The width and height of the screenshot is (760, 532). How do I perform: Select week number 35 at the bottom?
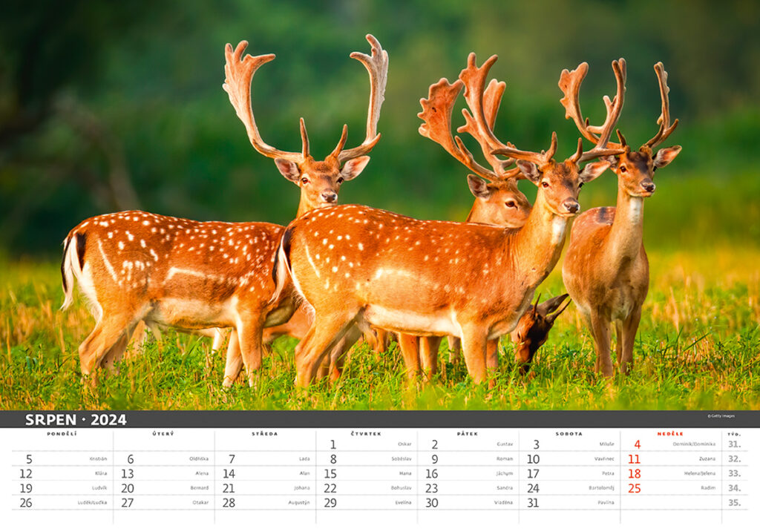point(734,502)
